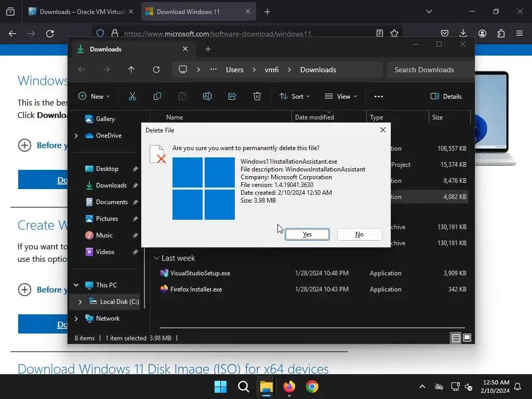Open the Sort dropdown menu

[x=294, y=96]
